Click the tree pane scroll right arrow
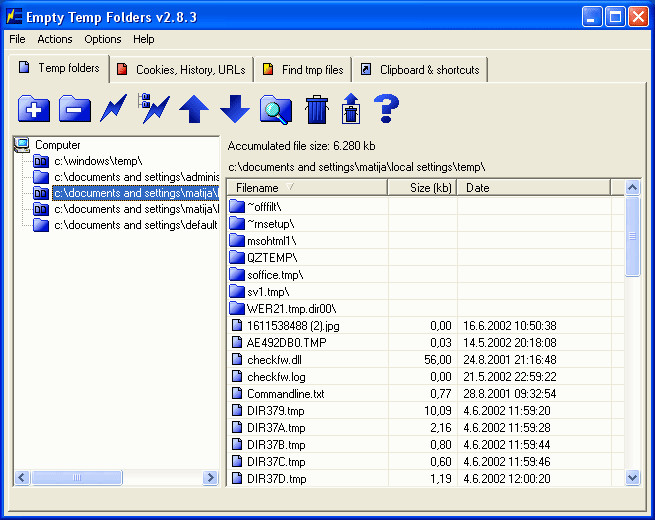Viewport: 655px width, 520px height. coord(211,477)
